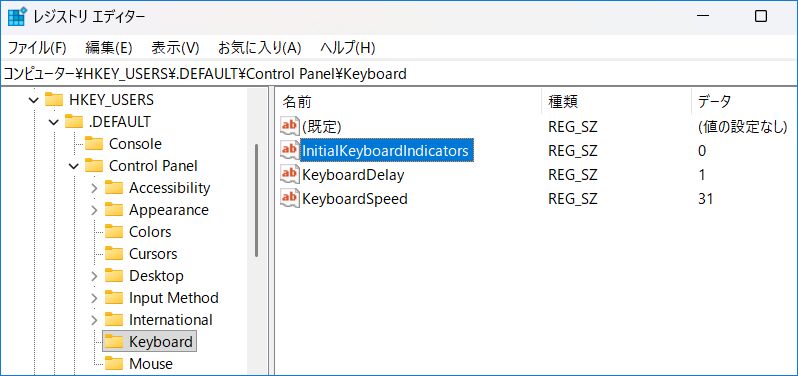The width and height of the screenshot is (798, 376).
Task: Collapse the Control Panel key chevron
Action: [x=74, y=166]
